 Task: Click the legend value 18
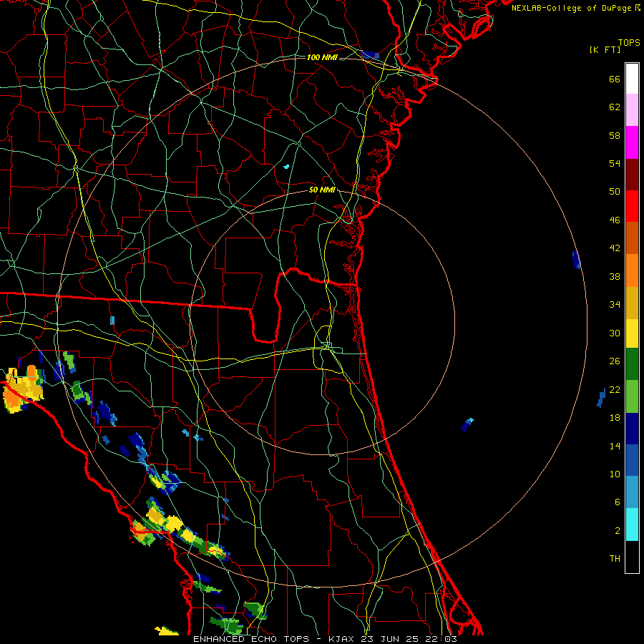[x=615, y=418]
